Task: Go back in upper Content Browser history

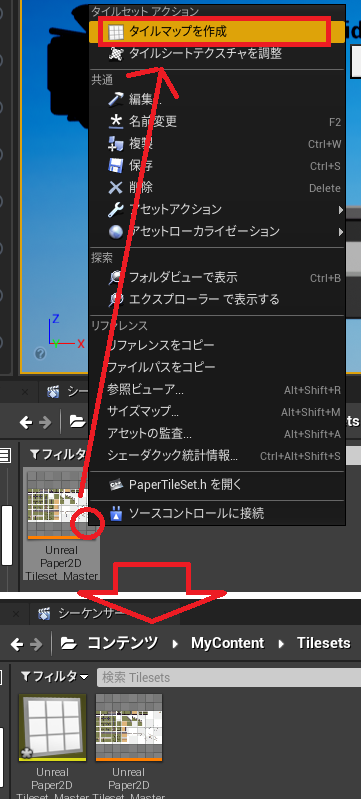Action: (25, 422)
